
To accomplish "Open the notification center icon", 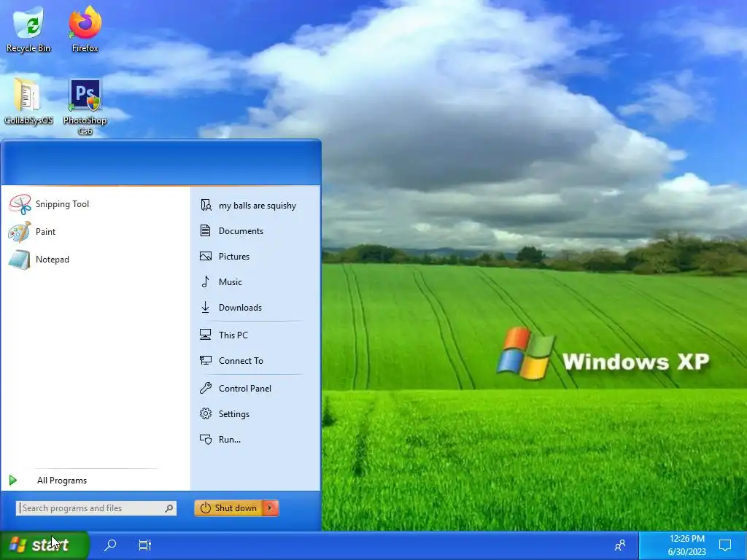I will click(x=725, y=545).
